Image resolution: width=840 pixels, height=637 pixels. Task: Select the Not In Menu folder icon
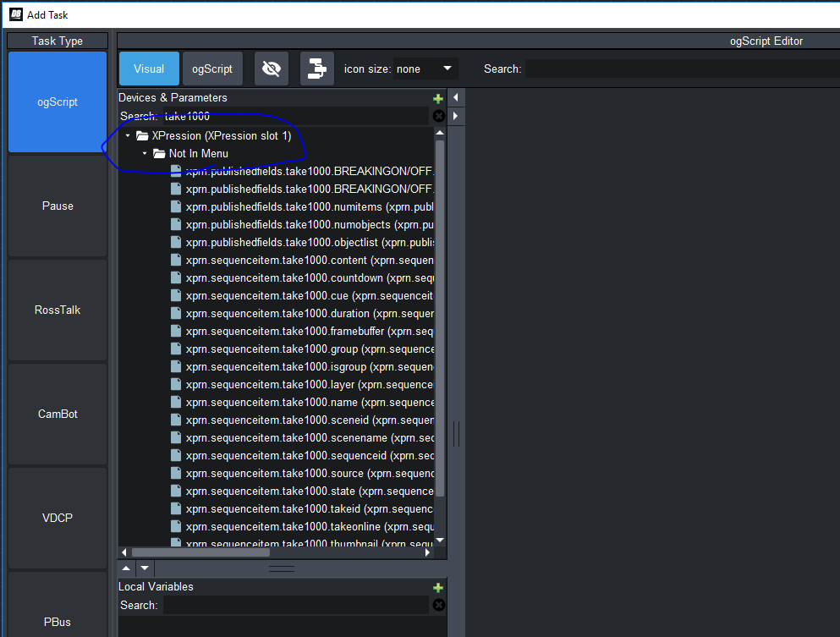pyautogui.click(x=159, y=153)
